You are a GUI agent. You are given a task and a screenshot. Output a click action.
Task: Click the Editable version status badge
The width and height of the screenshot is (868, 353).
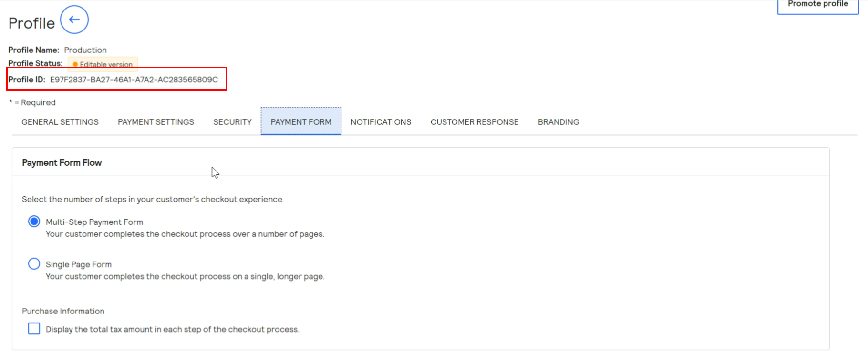tap(103, 64)
